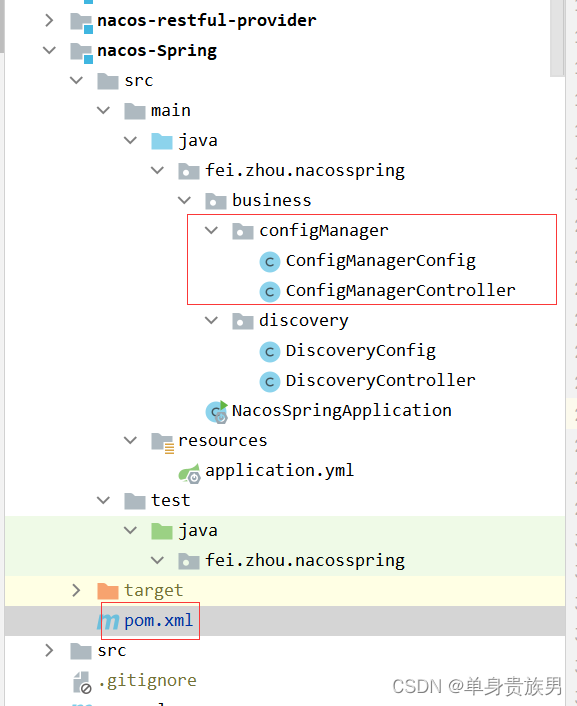Collapse the business package

coord(185,200)
